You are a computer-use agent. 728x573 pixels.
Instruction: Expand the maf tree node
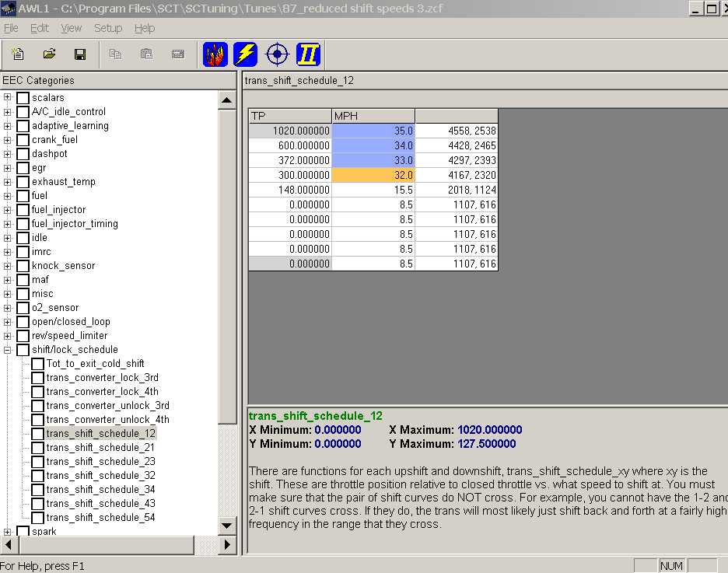coord(8,280)
